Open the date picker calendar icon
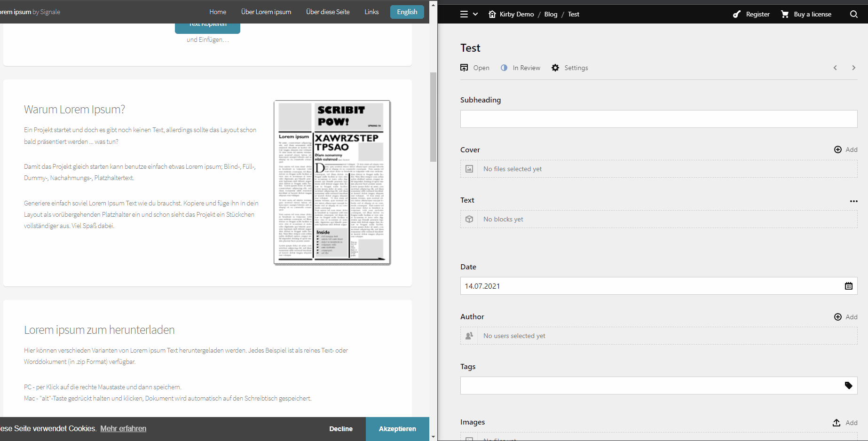The height and width of the screenshot is (441, 868). coord(849,286)
